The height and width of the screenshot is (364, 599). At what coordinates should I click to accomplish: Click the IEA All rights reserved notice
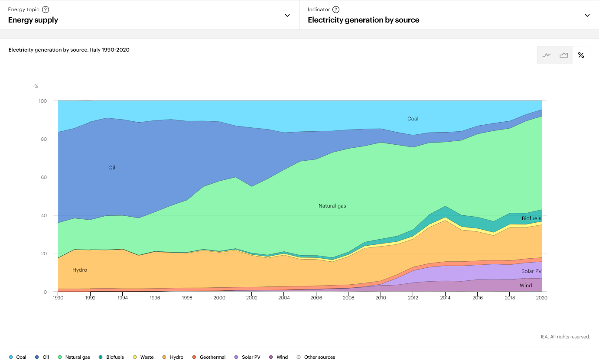click(565, 337)
